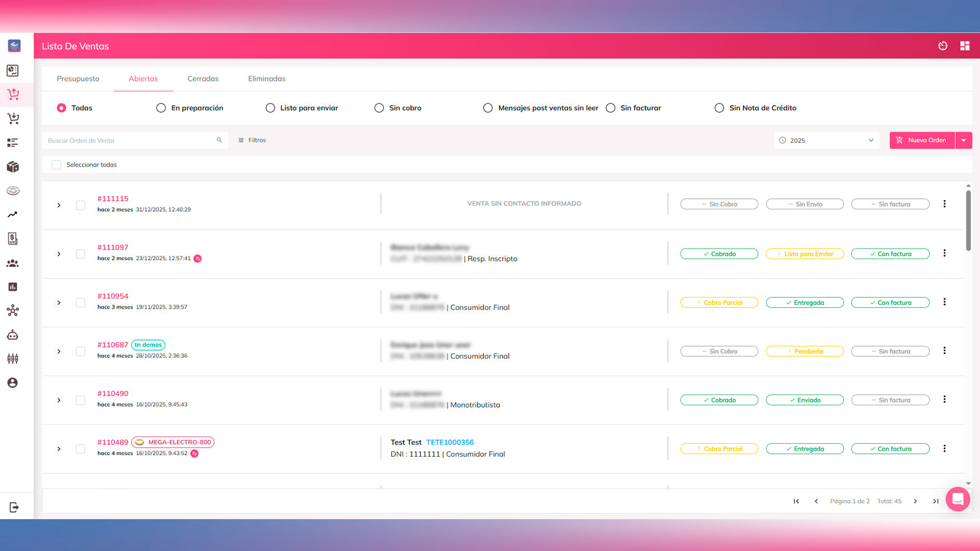Open the trend analytics icon in sidebar
This screenshot has height=551, width=980.
point(13,215)
